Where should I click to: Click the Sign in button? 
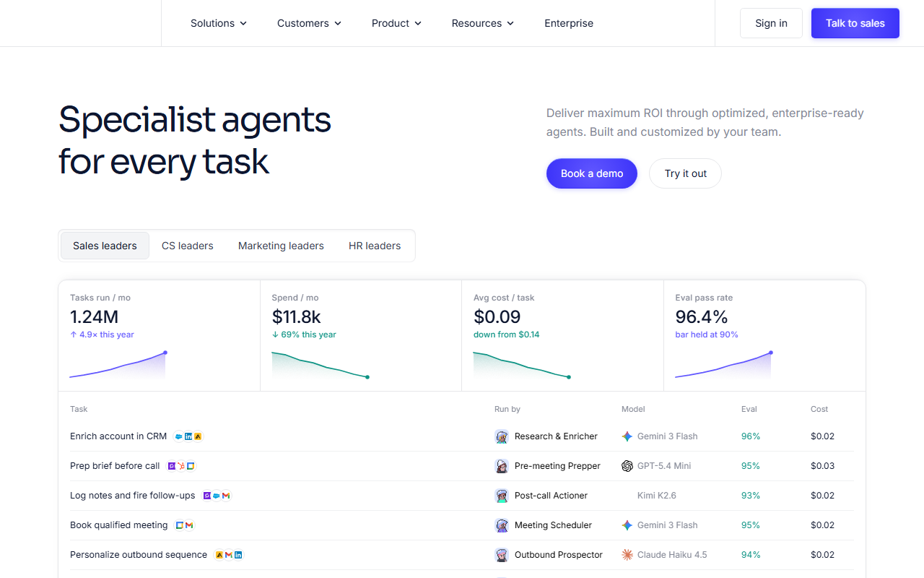coord(771,23)
